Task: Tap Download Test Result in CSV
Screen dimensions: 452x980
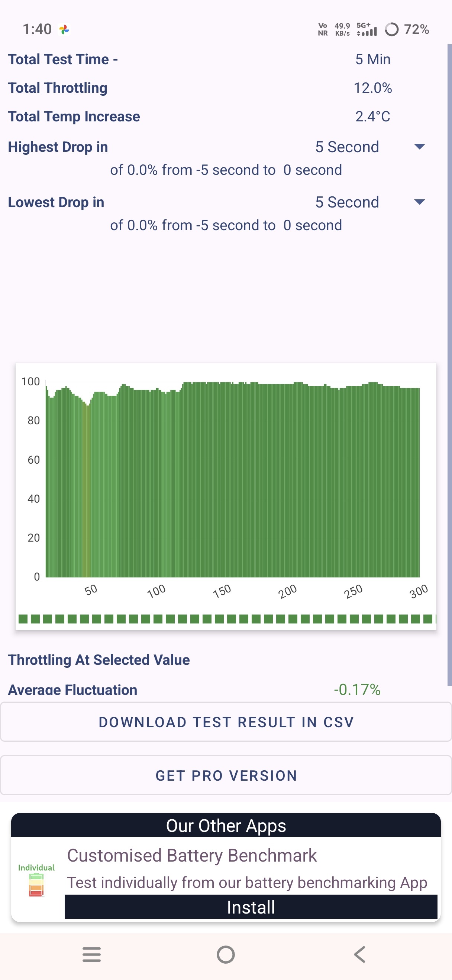Action: tap(226, 722)
